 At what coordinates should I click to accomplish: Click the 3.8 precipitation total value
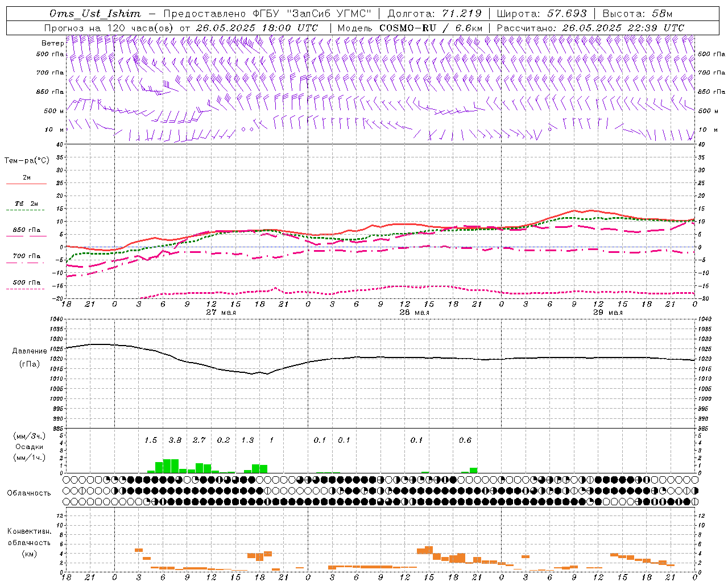pyautogui.click(x=175, y=440)
